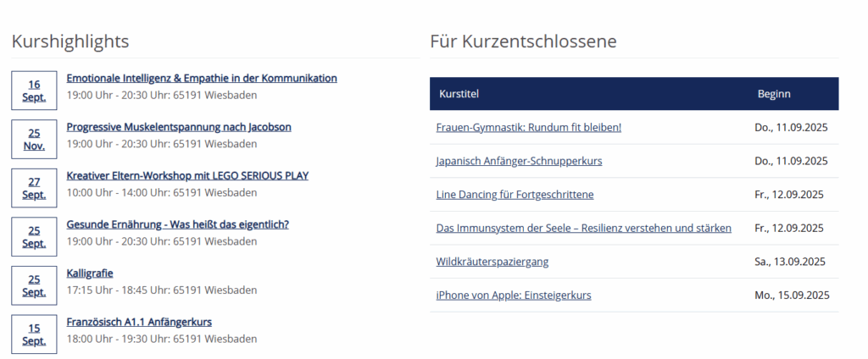Open Emotionale Intelligenz & Empathie course link
The height and width of the screenshot is (359, 868).
(201, 78)
